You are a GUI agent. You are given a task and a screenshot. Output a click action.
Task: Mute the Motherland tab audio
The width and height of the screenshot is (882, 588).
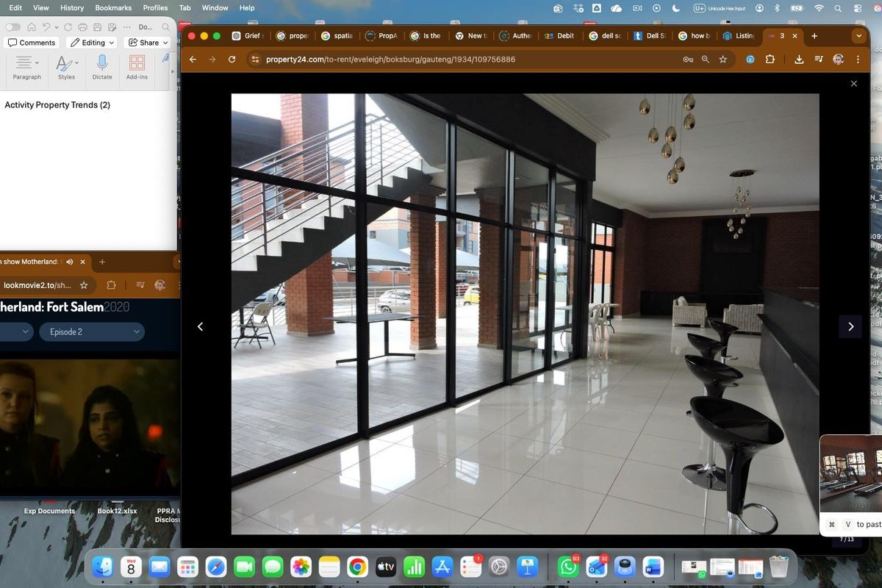point(70,262)
